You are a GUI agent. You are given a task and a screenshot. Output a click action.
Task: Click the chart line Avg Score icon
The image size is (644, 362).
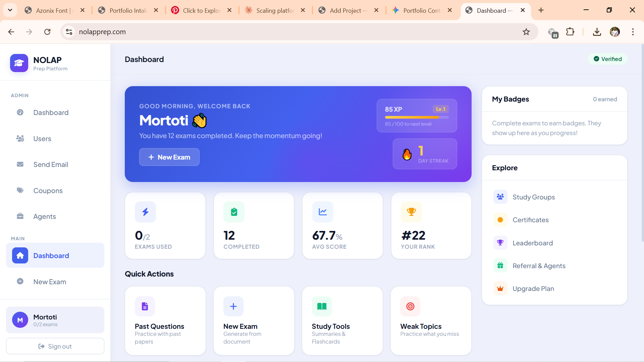(323, 212)
